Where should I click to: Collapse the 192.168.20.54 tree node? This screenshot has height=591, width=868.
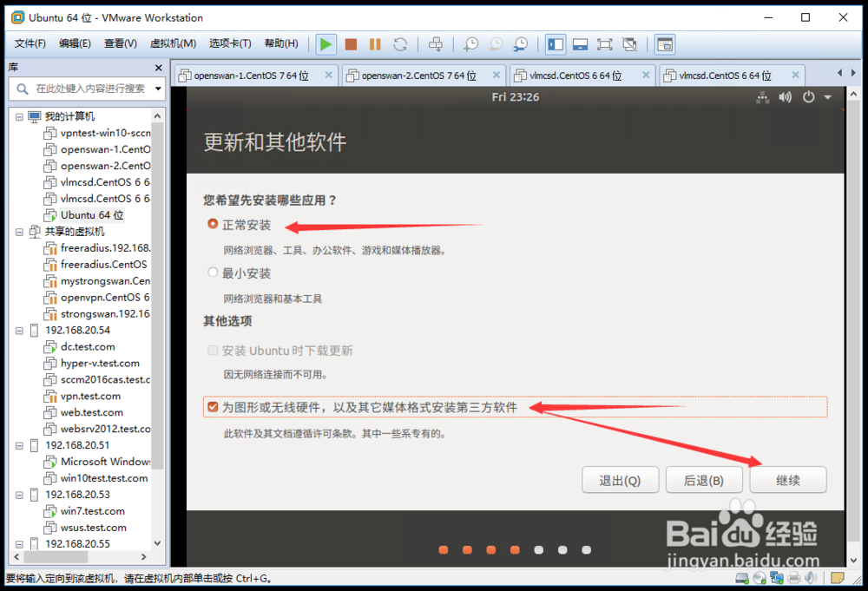[19, 331]
